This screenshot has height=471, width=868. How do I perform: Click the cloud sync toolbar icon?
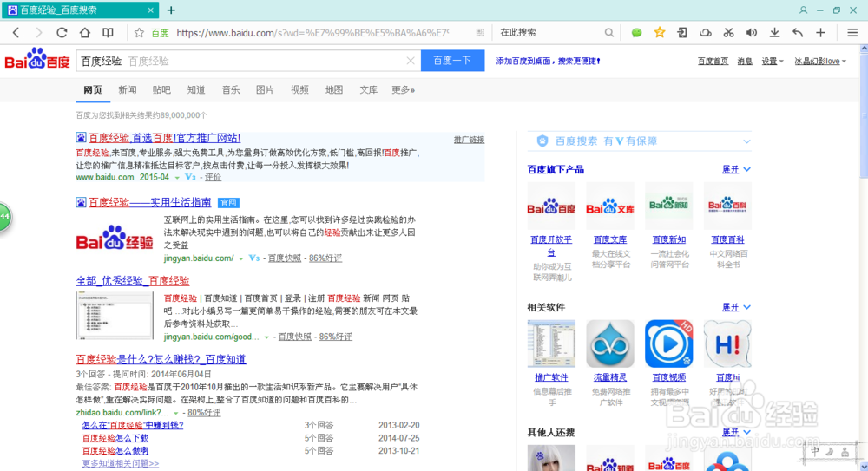pos(705,33)
